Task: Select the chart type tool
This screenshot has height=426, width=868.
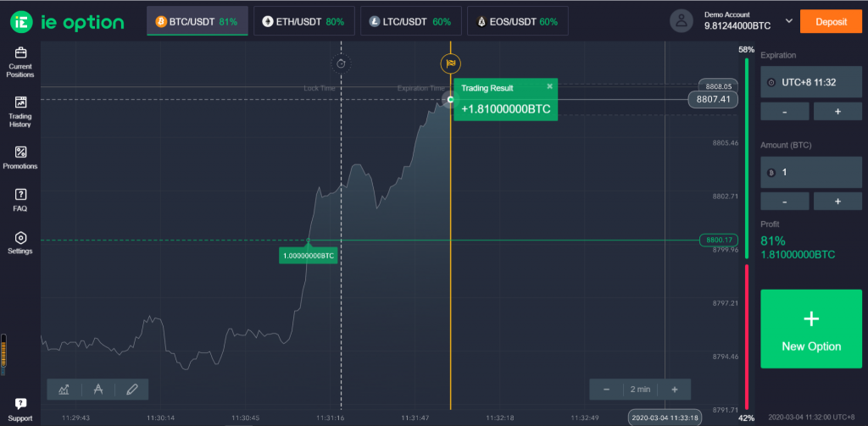Action: [x=64, y=390]
